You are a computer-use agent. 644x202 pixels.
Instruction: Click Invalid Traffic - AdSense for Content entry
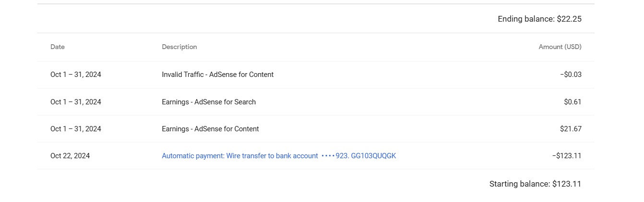click(218, 75)
